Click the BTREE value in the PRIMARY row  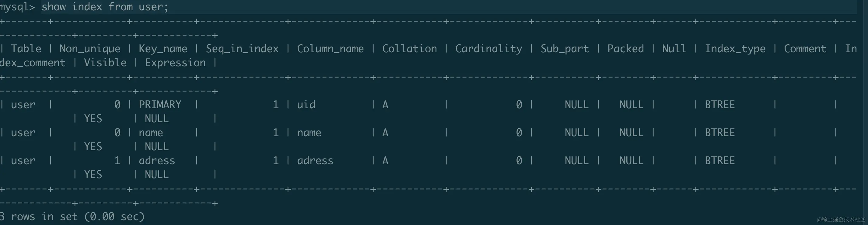(x=720, y=105)
